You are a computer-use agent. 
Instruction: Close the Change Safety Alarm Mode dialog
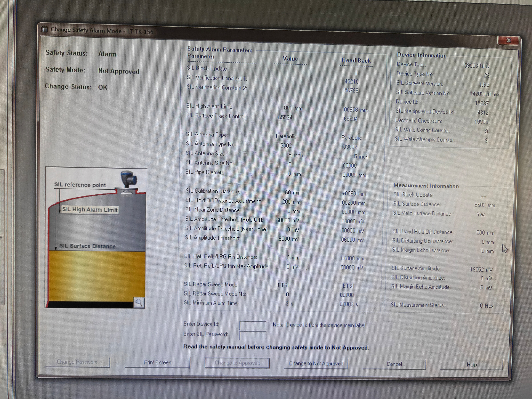pos(508,40)
